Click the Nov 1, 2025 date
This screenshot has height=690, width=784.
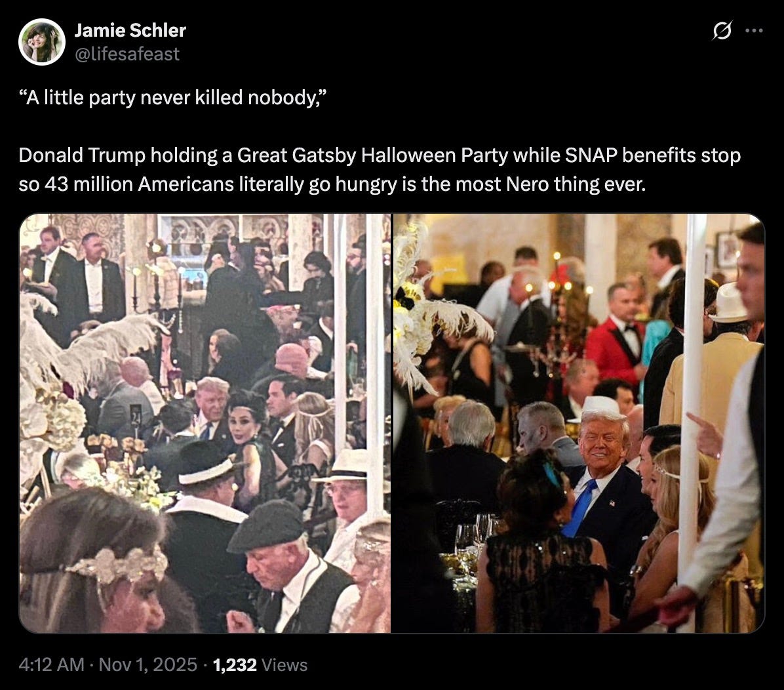(x=148, y=664)
